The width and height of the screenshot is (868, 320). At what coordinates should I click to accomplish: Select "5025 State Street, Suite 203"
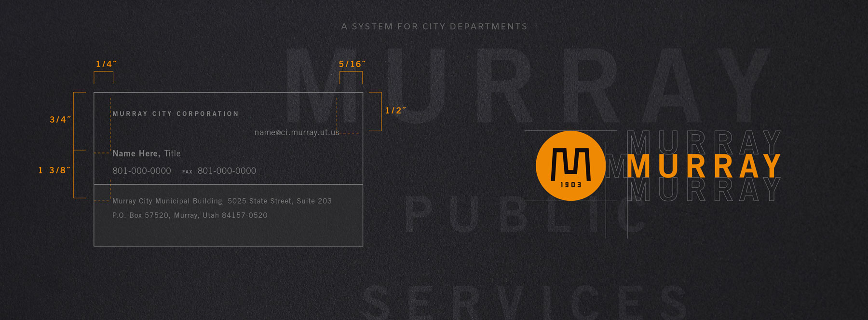tap(280, 201)
